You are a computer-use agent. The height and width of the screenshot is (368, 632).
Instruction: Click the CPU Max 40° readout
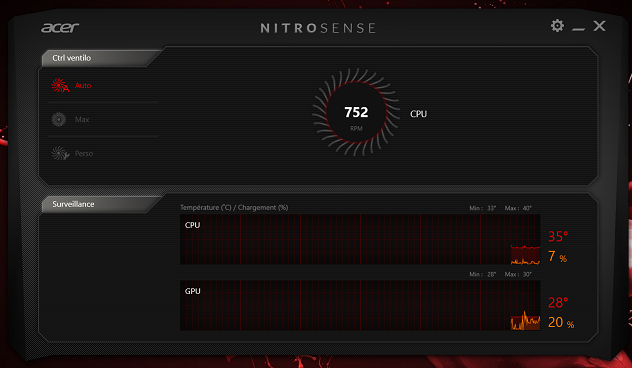pyautogui.click(x=518, y=208)
